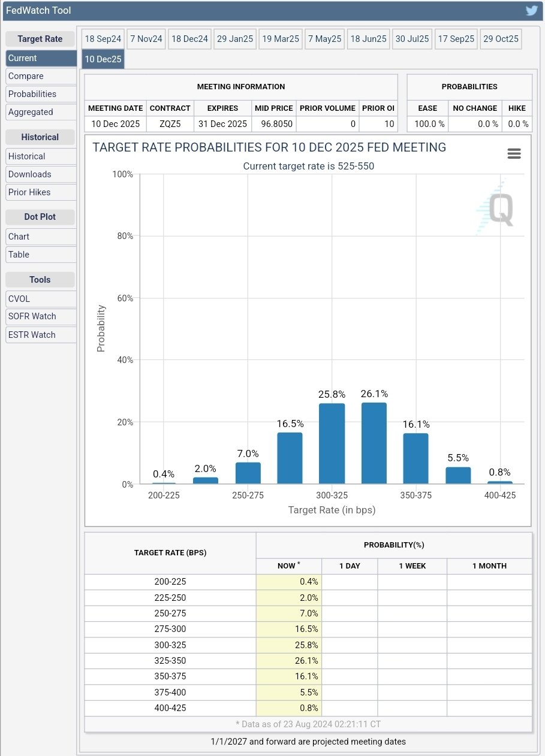Click the 7.0% bar for 250-275

[248, 473]
